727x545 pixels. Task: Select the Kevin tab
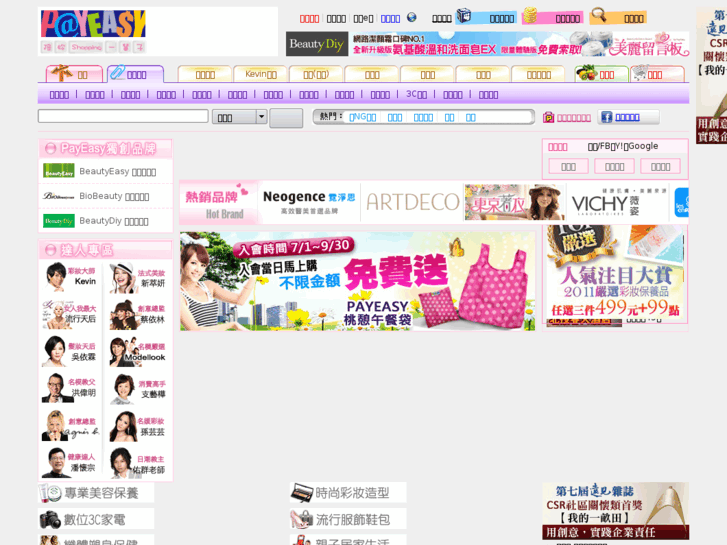[x=261, y=74]
